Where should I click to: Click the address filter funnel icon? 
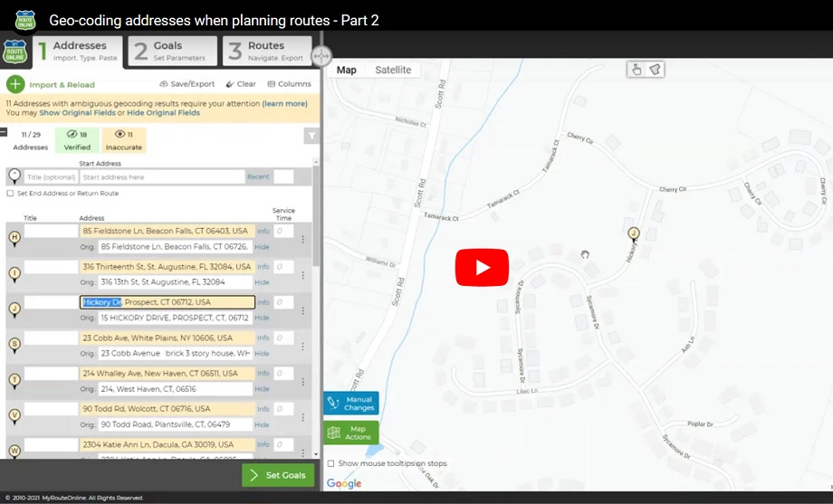[x=311, y=136]
